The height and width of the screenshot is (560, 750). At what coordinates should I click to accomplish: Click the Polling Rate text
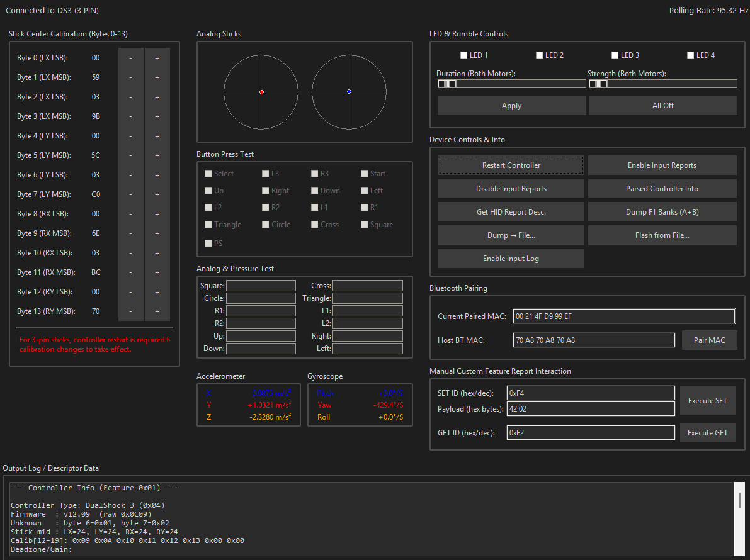point(709,11)
